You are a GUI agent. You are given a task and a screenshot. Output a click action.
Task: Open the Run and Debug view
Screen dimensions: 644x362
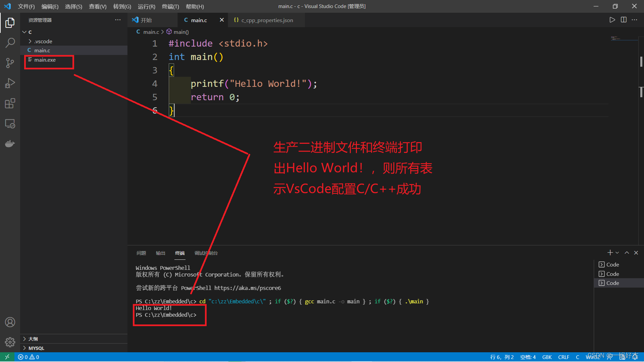(x=10, y=83)
